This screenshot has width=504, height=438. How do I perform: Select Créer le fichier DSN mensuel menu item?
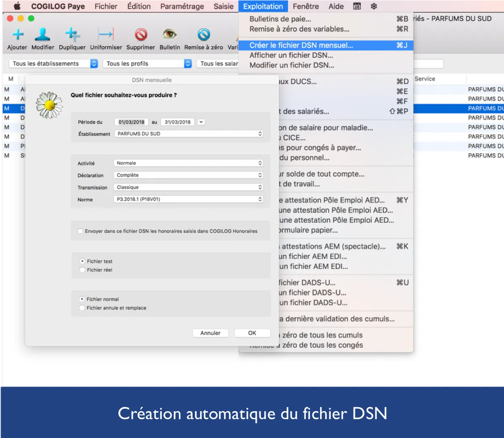point(301,45)
